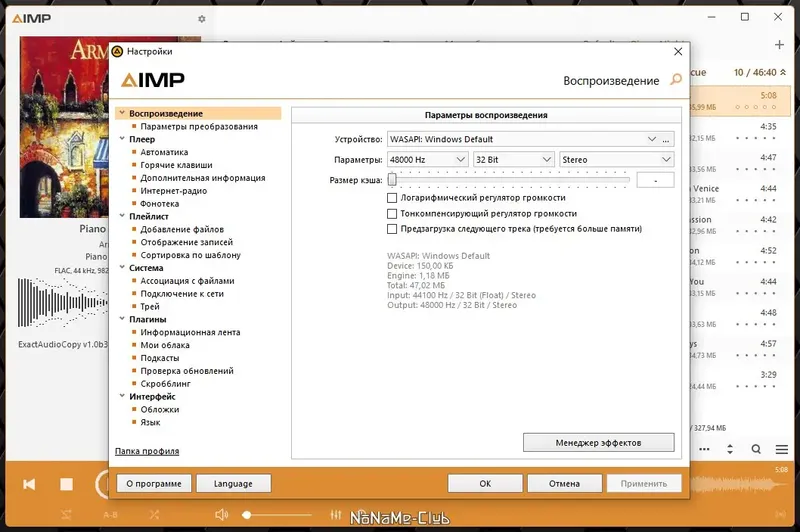800x532 pixels.
Task: Open Информационная лента plugin item
Action: (x=190, y=333)
